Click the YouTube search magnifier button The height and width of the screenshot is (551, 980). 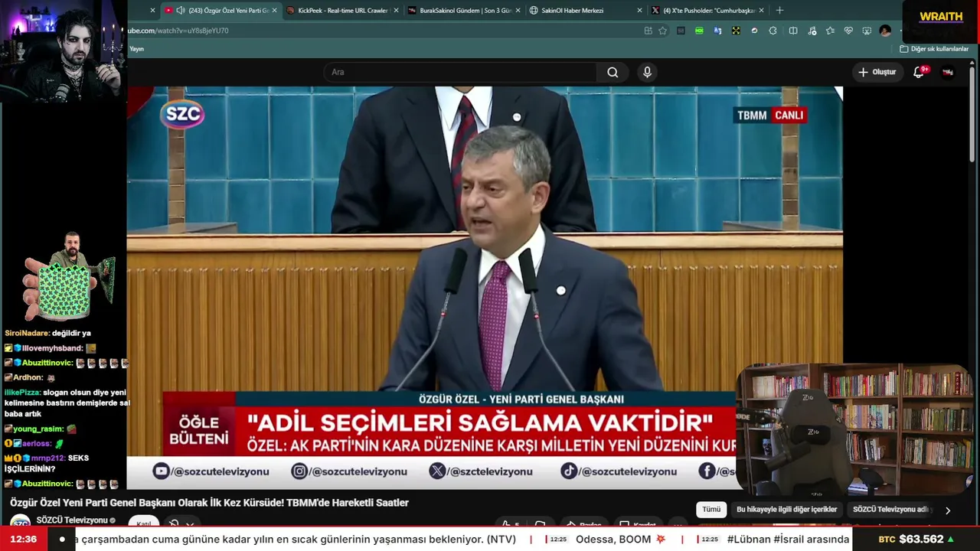[612, 72]
